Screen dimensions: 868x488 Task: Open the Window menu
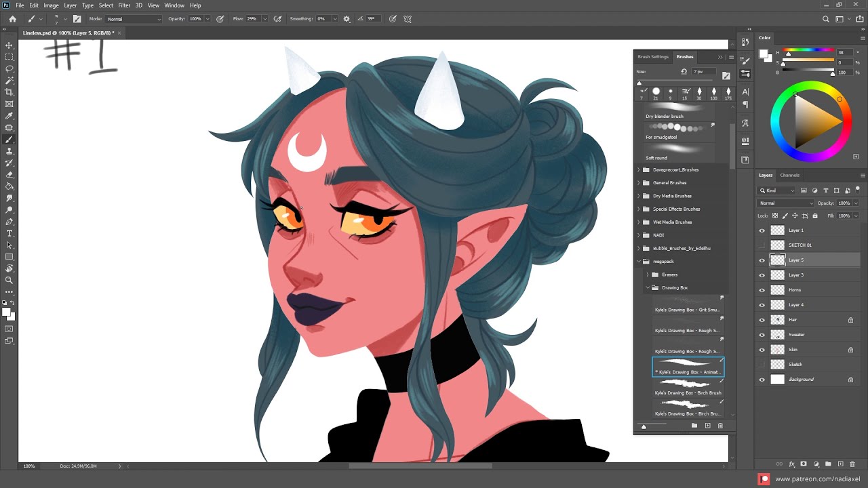[x=174, y=5]
